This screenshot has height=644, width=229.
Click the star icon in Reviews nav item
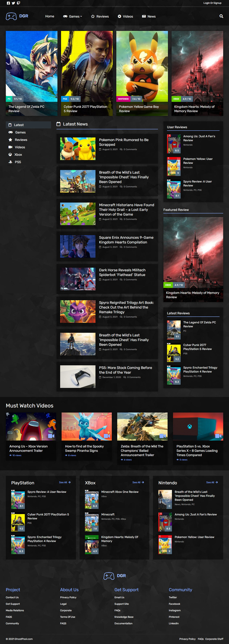click(93, 16)
